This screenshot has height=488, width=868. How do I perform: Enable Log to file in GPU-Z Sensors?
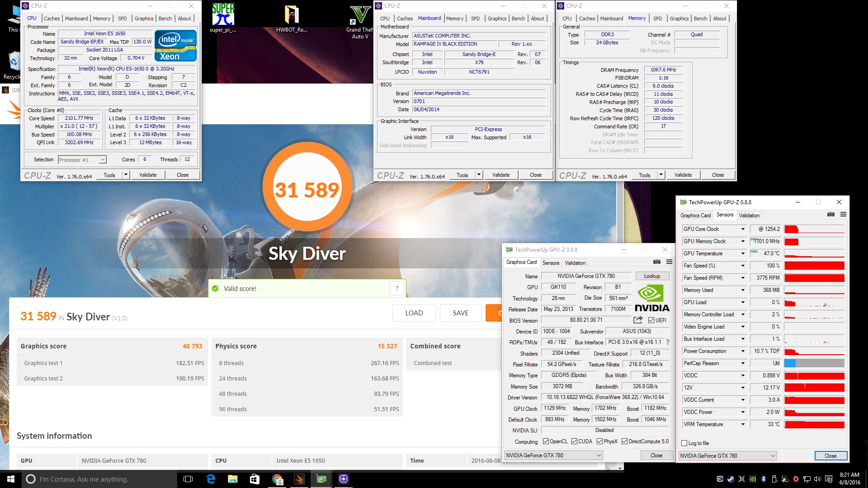[684, 443]
